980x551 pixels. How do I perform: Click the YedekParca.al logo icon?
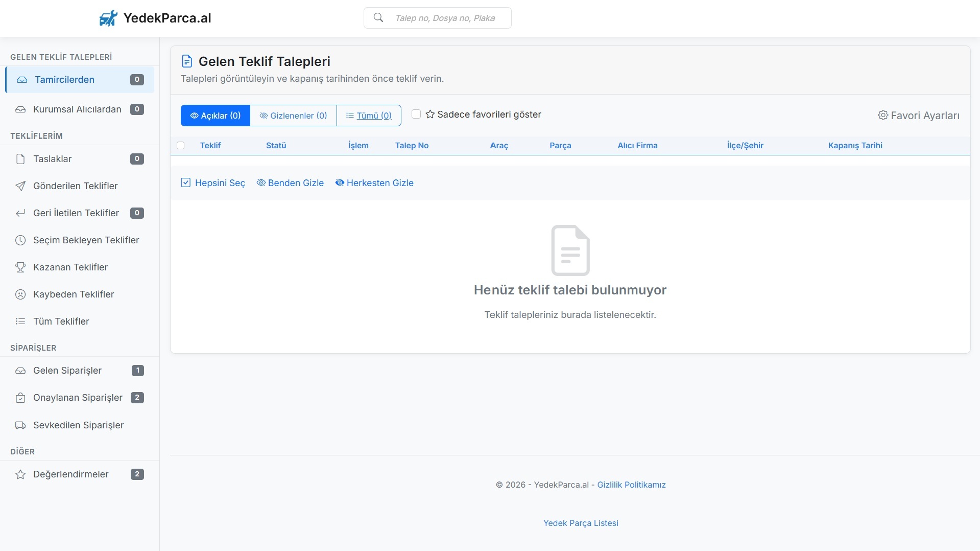click(108, 18)
